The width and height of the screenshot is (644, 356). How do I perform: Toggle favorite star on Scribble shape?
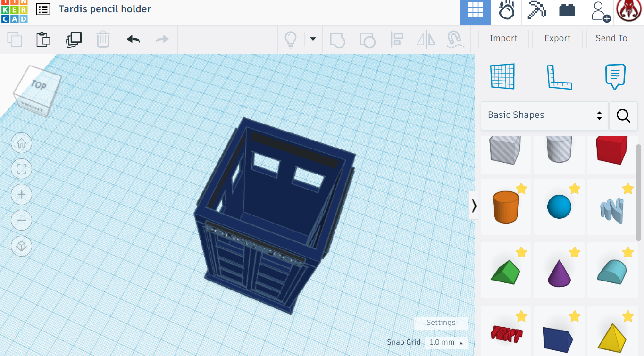[x=628, y=189]
